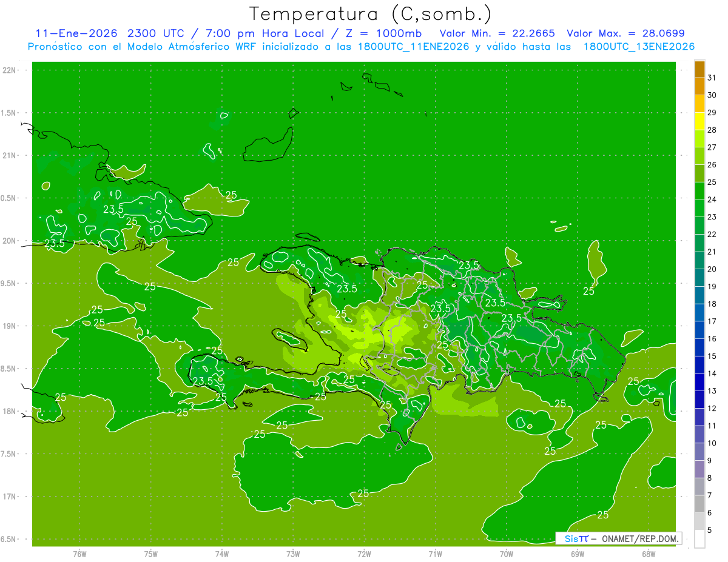This screenshot has width=728, height=562.
Task: Select the "11-Ene-2026 2300 UTC" date text
Action: tap(110, 33)
